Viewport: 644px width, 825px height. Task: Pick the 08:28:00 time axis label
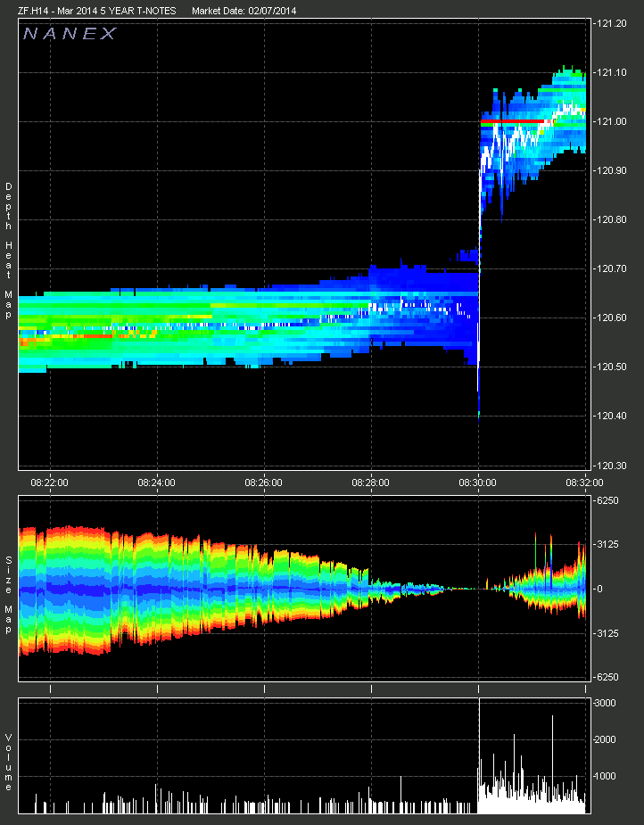point(370,483)
